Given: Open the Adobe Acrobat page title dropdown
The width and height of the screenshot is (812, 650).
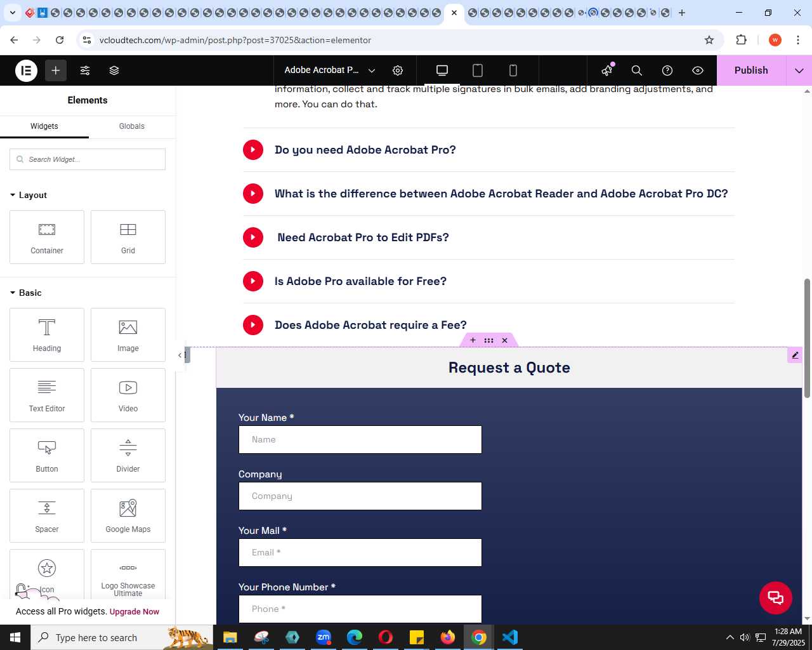Looking at the screenshot, I should (x=330, y=70).
